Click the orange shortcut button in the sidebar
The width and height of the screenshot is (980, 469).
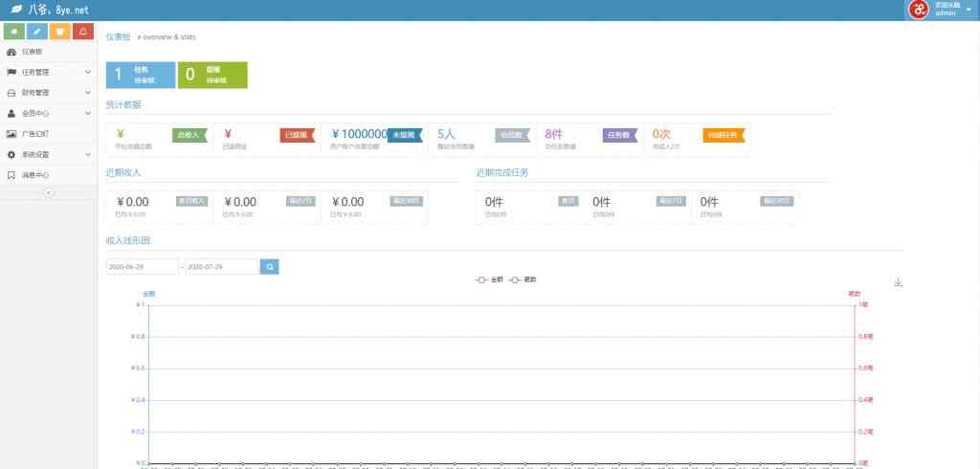pyautogui.click(x=60, y=32)
